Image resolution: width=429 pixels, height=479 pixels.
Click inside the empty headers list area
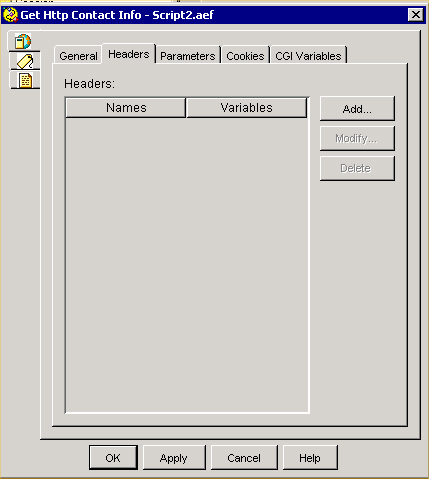pos(187,265)
